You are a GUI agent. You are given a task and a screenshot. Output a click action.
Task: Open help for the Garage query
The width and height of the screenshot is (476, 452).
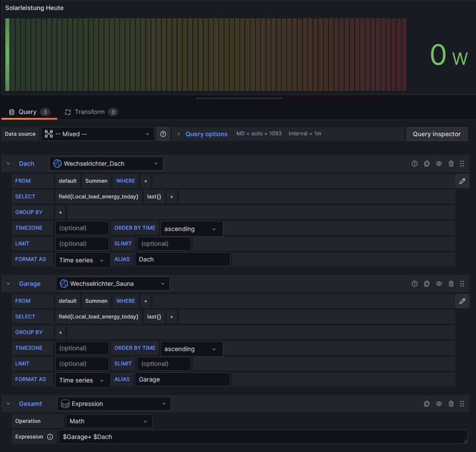[414, 284]
